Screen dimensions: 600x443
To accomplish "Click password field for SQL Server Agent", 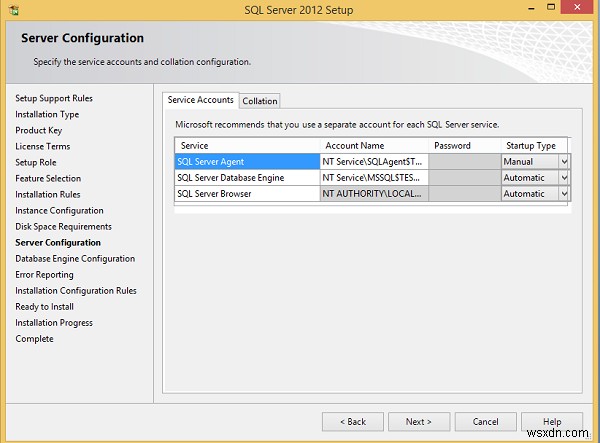I will click(x=465, y=162).
